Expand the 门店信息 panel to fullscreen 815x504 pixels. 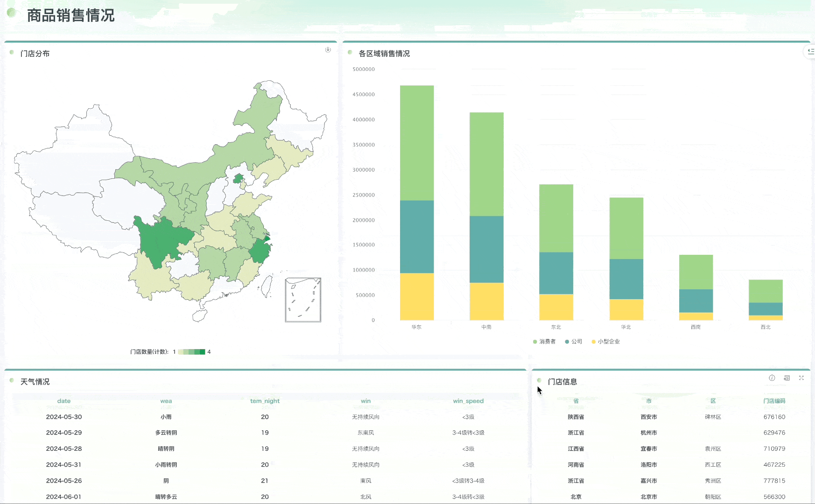click(x=801, y=378)
